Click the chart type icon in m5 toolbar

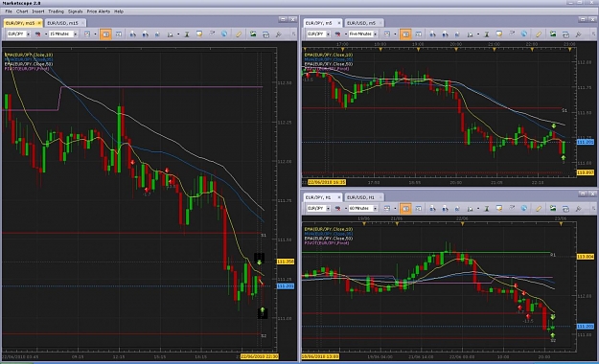tap(387, 34)
